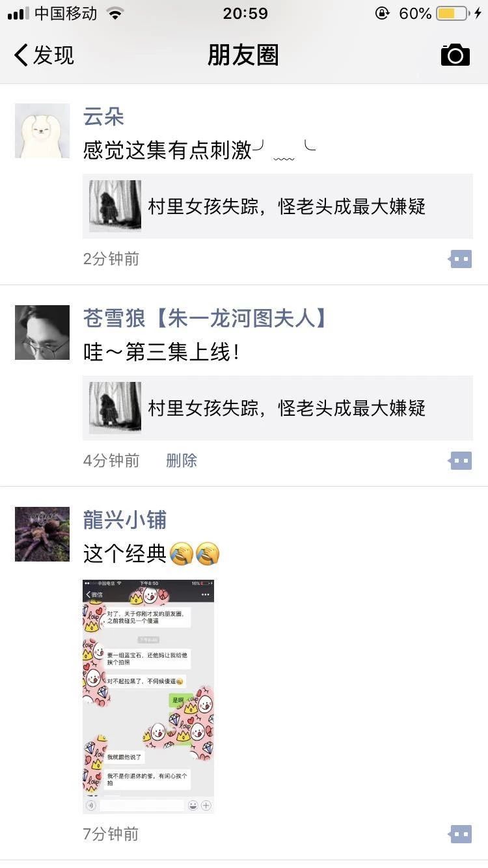Open shared article link in 云朵's post
Viewport: 488px width, 868px height.
(x=278, y=206)
